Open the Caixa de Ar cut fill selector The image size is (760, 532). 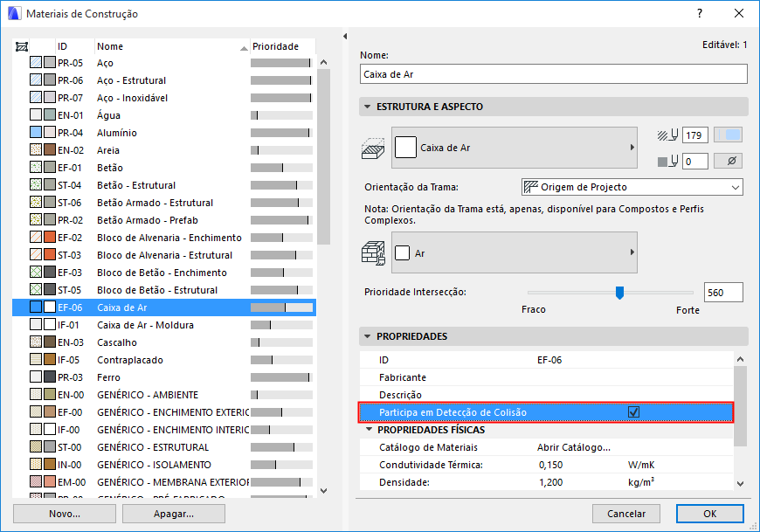pos(515,148)
